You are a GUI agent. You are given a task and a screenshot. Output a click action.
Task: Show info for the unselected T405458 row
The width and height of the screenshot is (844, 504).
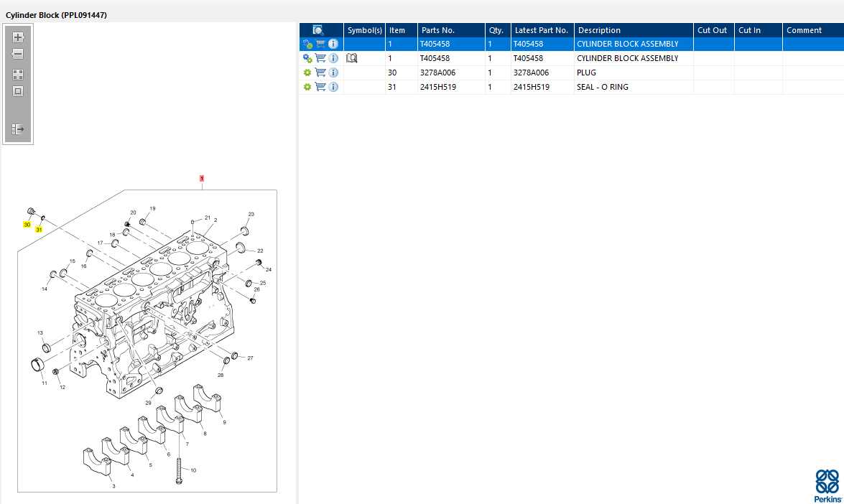tap(333, 58)
